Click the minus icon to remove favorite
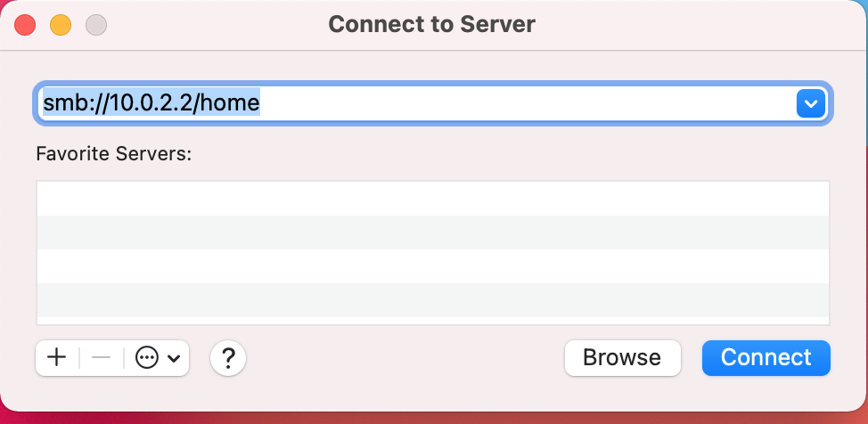The height and width of the screenshot is (424, 868). click(102, 358)
